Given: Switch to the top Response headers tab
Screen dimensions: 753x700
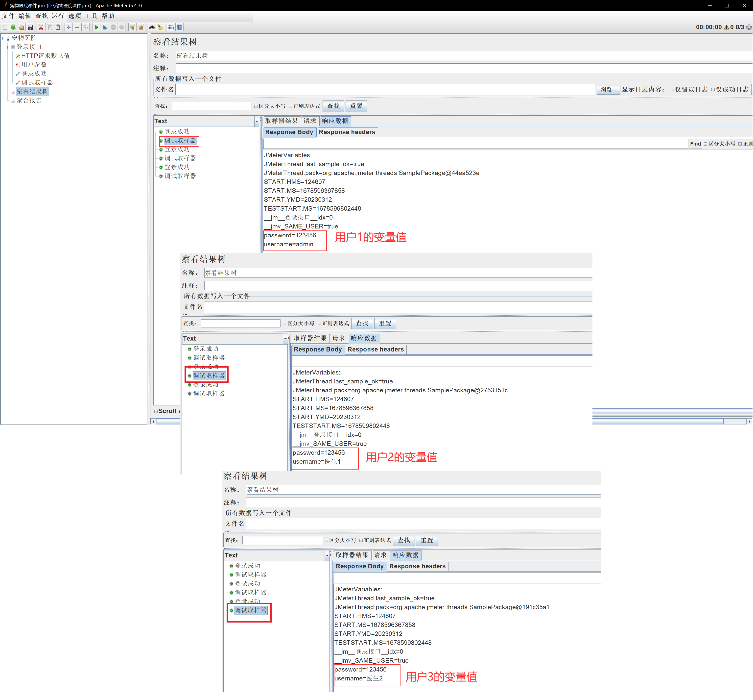Looking at the screenshot, I should pos(347,132).
